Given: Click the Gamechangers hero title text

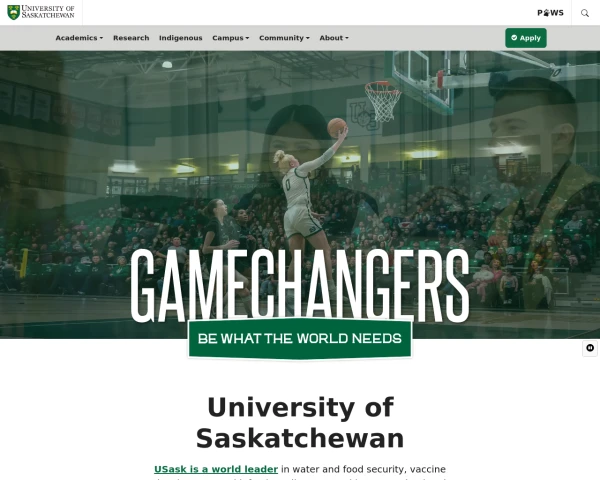Looking at the screenshot, I should point(300,286).
